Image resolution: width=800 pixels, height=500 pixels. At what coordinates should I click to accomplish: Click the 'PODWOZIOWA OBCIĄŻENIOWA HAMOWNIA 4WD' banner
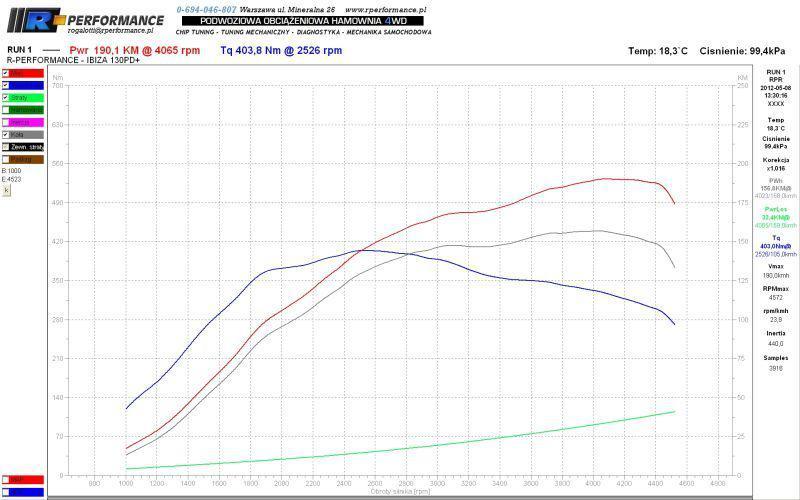click(303, 21)
